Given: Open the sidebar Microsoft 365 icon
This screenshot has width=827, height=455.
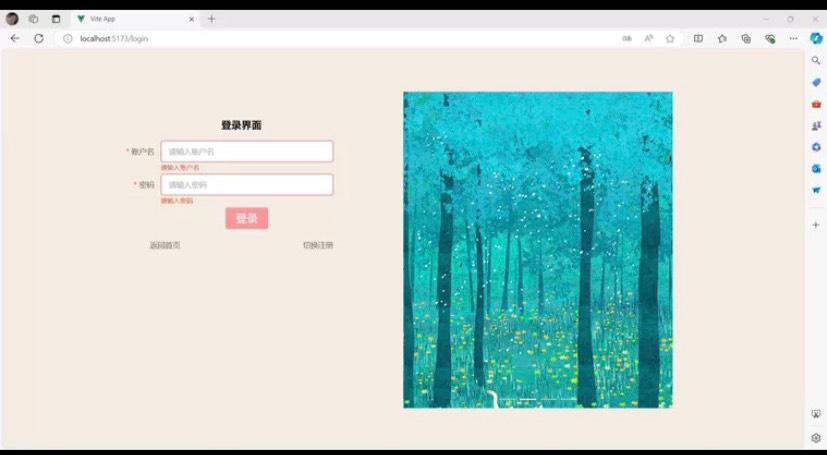Looking at the screenshot, I should click(x=816, y=147).
